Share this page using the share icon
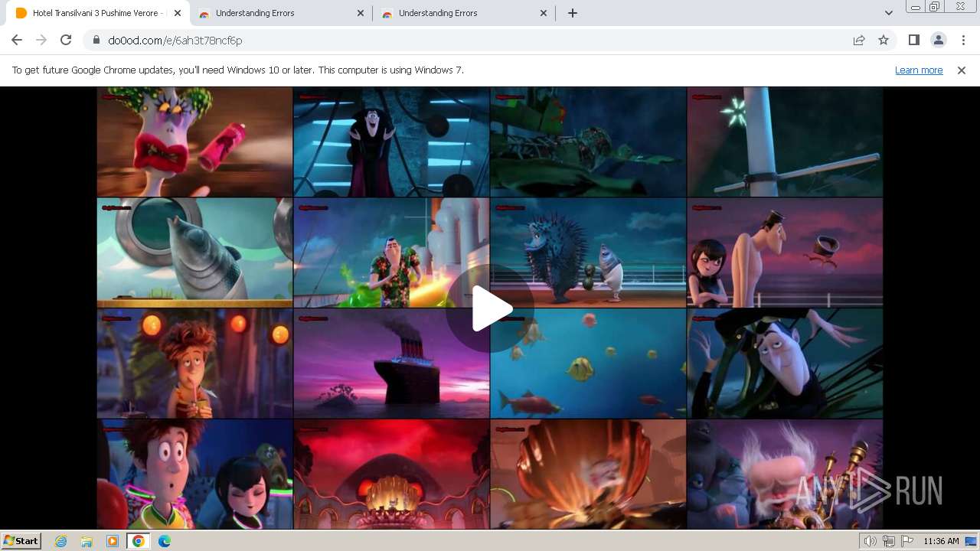Viewport: 980px width, 551px height. pyautogui.click(x=859, y=40)
